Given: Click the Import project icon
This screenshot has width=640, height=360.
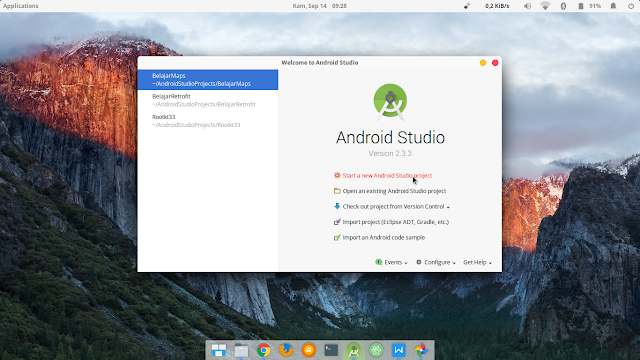Looking at the screenshot, I should coord(337,222).
